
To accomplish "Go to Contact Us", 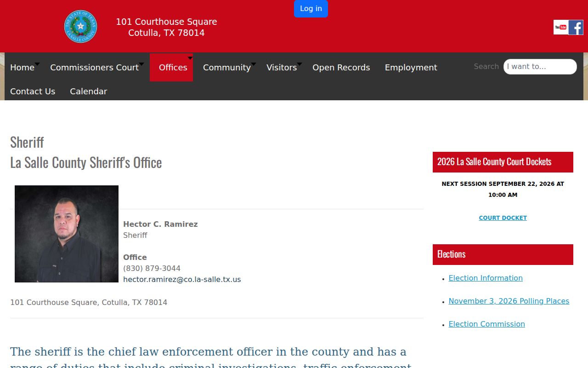I will pyautogui.click(x=33, y=92).
